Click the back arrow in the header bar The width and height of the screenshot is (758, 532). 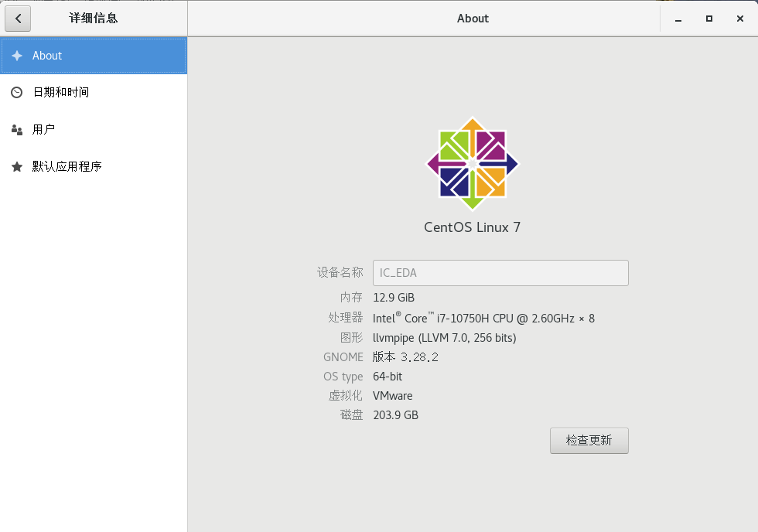pyautogui.click(x=18, y=18)
